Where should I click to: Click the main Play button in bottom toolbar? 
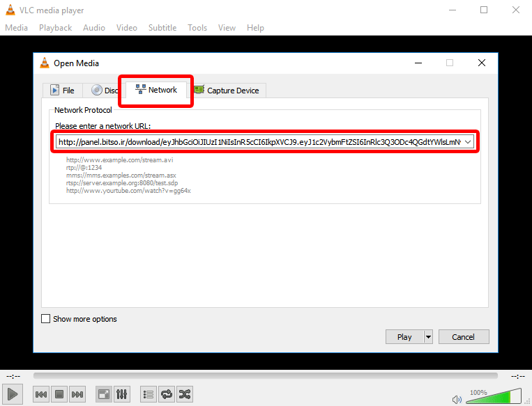coord(13,394)
